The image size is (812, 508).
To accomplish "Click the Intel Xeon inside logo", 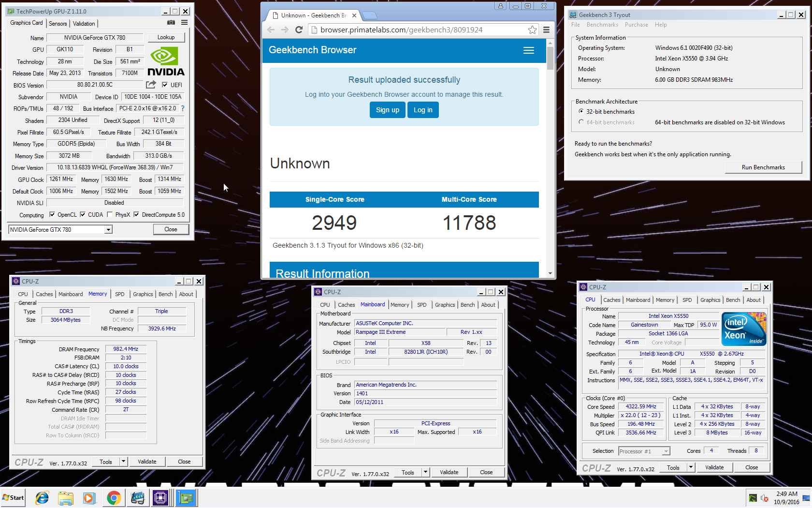I will point(744,329).
